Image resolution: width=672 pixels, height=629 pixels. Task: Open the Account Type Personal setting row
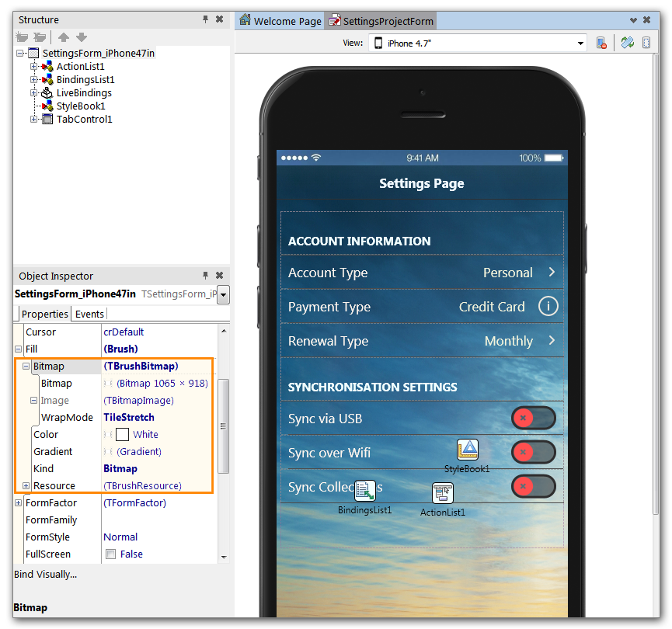pos(422,273)
